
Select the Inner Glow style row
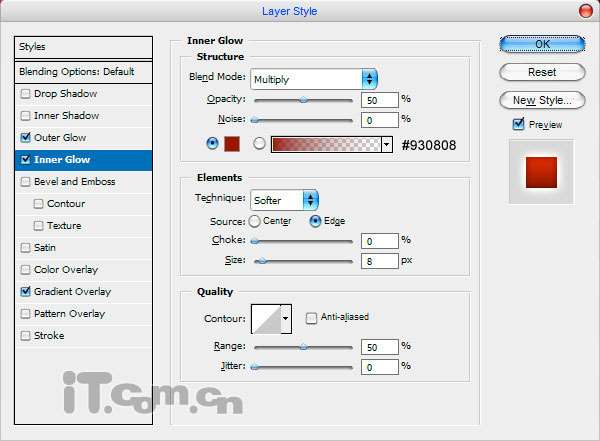point(83,160)
